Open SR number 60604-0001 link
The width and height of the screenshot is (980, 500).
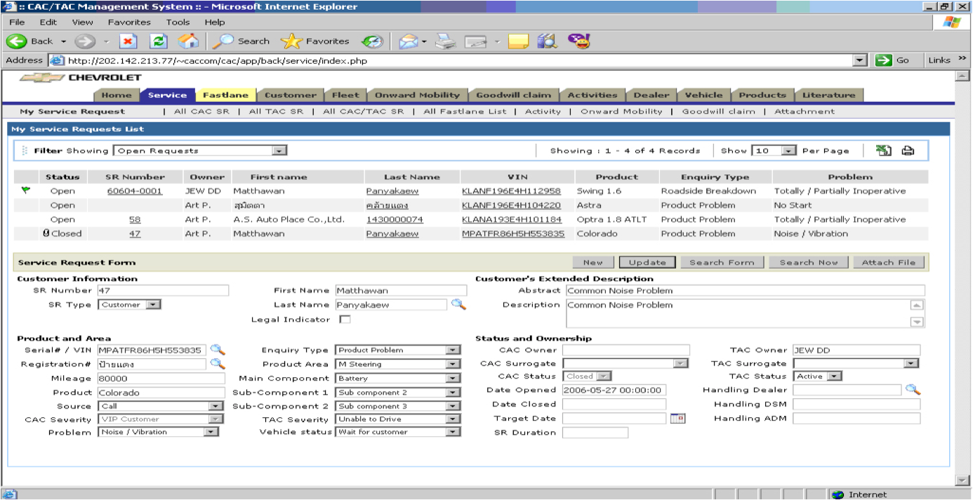pos(135,191)
